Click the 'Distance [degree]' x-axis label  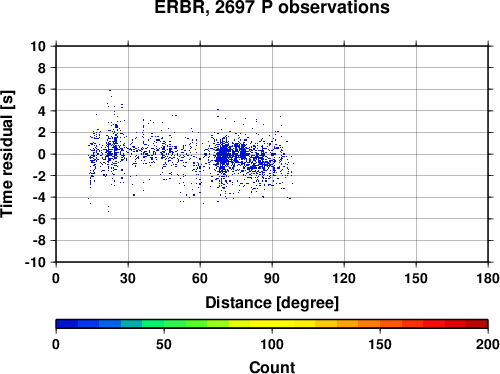272,303
